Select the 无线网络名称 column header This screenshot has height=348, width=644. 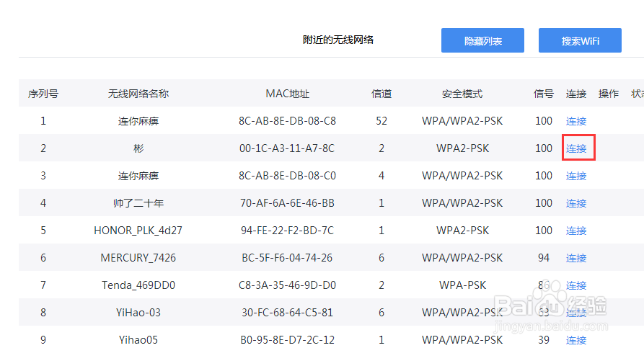click(138, 94)
